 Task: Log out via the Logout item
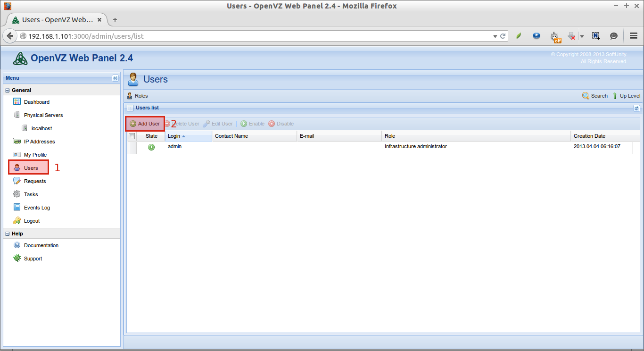(32, 221)
